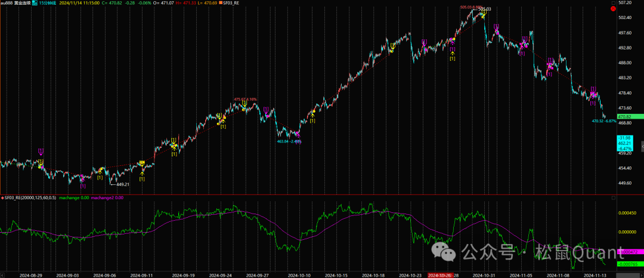Click the green 470.82 current price tag
This screenshot has width=644, height=278.
point(626,116)
